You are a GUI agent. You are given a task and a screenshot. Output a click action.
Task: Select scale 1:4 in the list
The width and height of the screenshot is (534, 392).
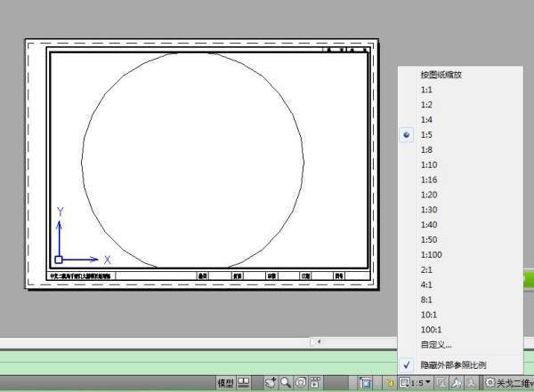click(x=460, y=120)
